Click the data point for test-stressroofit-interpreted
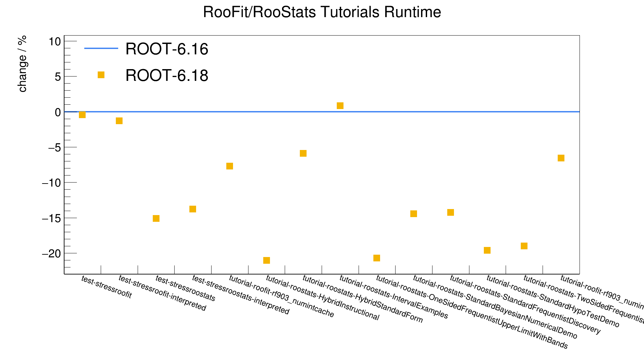The image size is (644, 354). point(119,121)
